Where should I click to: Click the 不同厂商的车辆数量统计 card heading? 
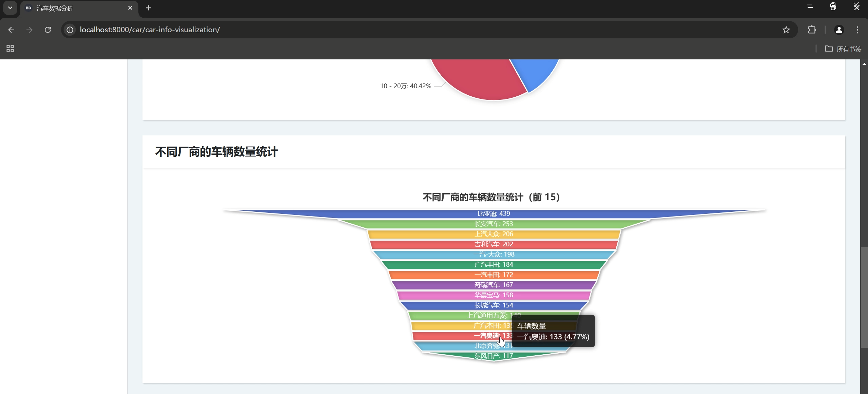(217, 152)
